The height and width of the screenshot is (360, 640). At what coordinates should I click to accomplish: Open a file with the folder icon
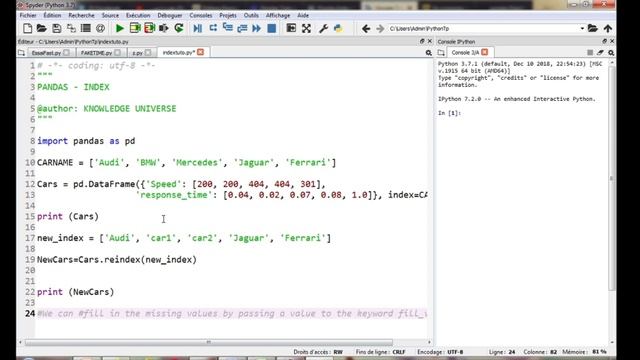(42, 29)
